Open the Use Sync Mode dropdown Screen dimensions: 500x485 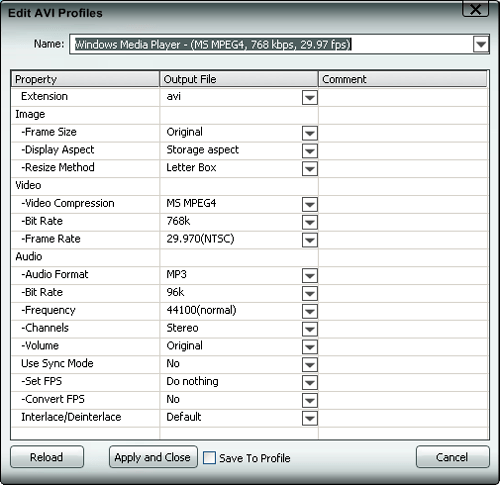click(x=310, y=365)
